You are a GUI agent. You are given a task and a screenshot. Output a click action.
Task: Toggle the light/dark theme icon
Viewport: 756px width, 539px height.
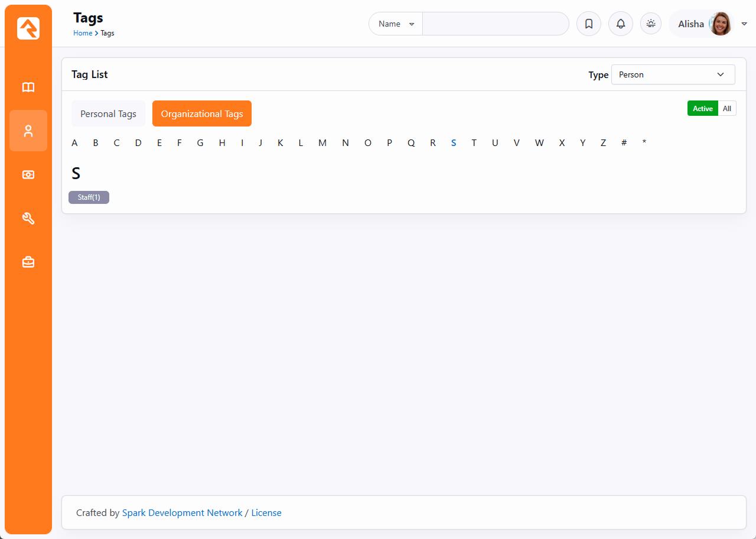[x=651, y=24]
